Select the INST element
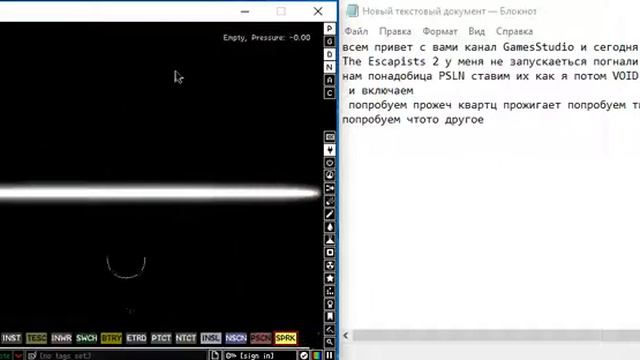This screenshot has height=360, width=640. point(11,338)
